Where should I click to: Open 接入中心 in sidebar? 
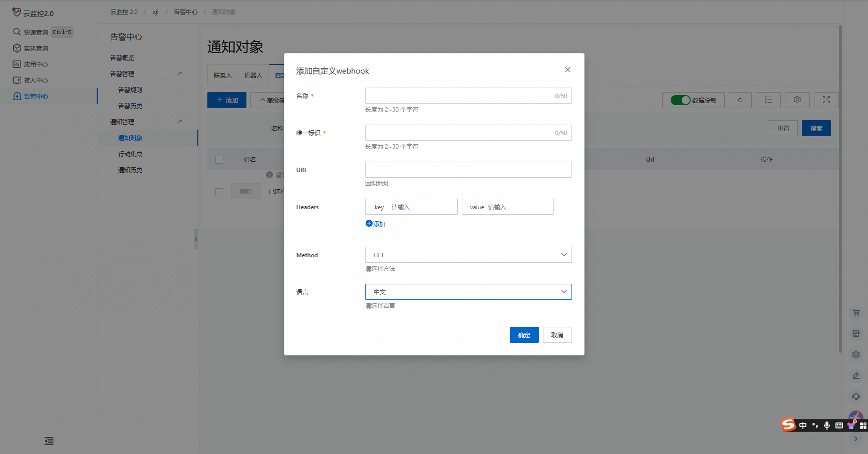(31, 80)
